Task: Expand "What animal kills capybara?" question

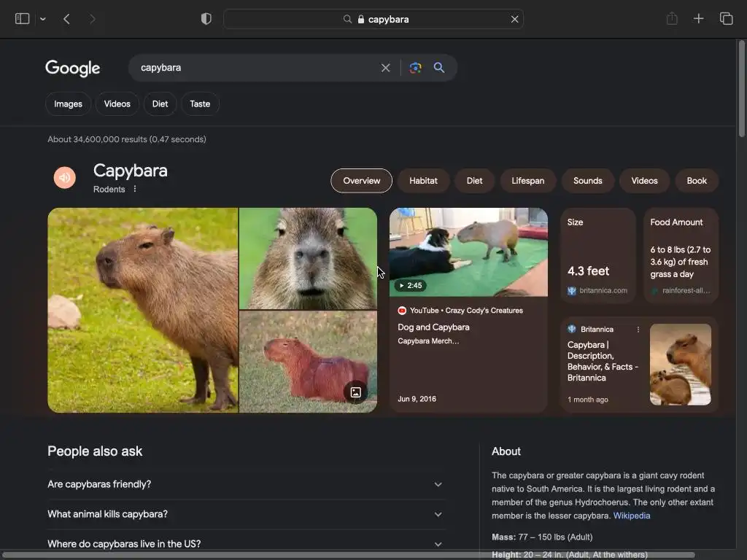Action: [247, 514]
